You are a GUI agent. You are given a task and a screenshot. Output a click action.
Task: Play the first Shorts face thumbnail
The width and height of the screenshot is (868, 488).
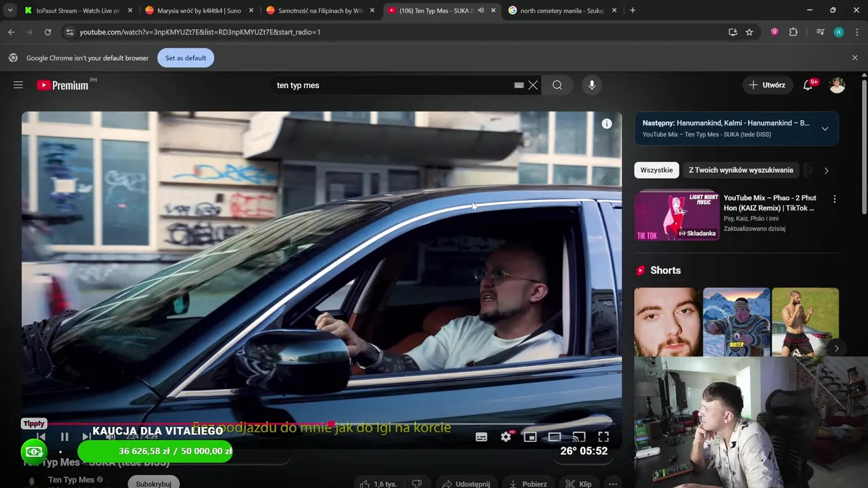[x=667, y=322]
